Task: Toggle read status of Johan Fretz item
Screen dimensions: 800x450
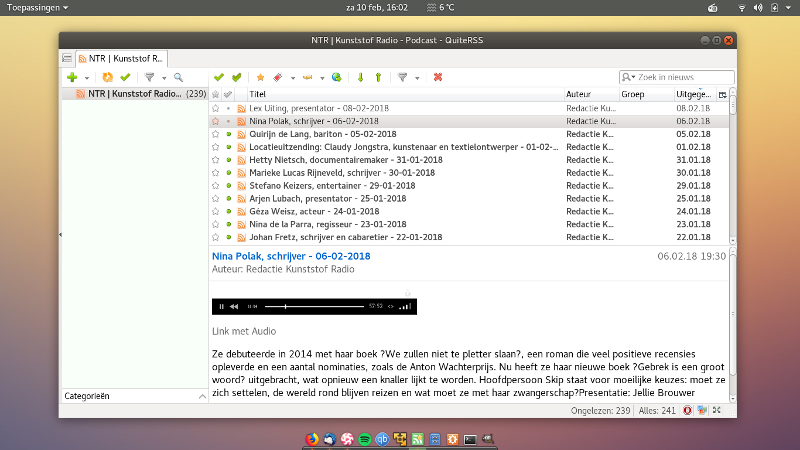Action: 229,237
